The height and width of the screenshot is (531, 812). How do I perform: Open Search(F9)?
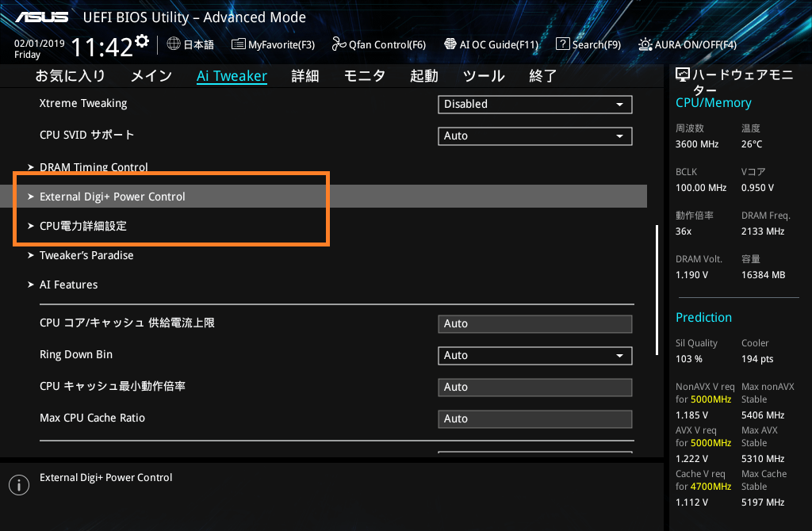(588, 44)
